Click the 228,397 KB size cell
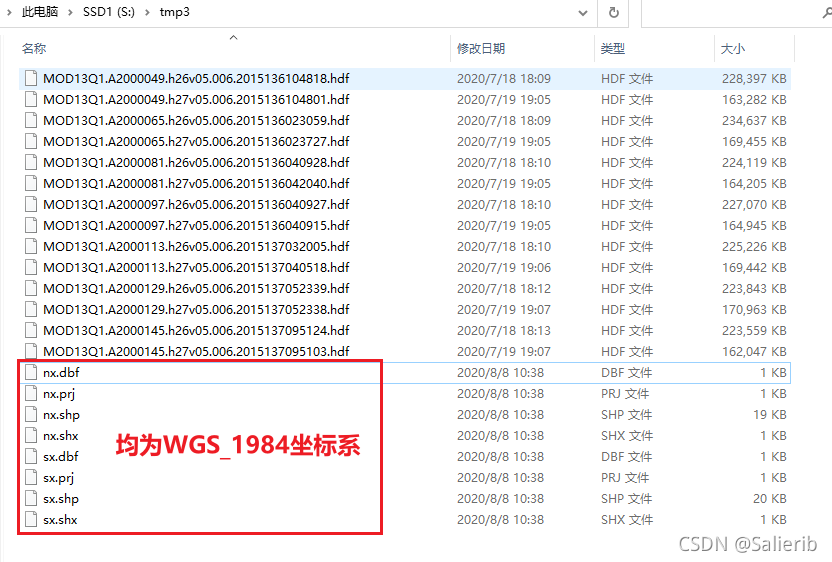This screenshot has height=562, width=832. (754, 79)
